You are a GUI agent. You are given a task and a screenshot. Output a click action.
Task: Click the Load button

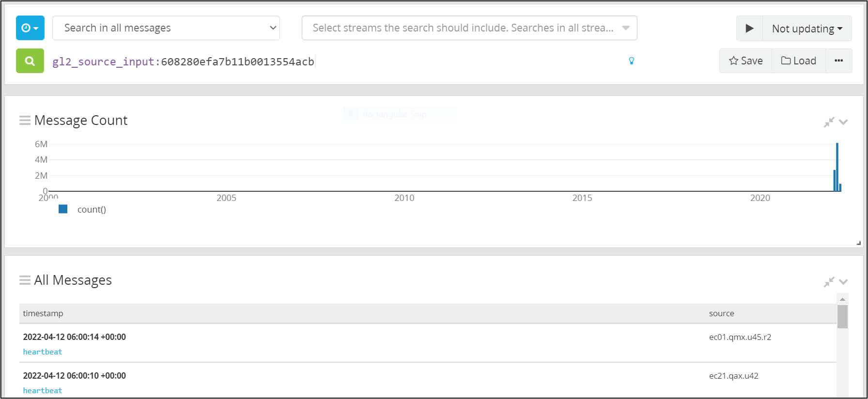[x=798, y=61]
